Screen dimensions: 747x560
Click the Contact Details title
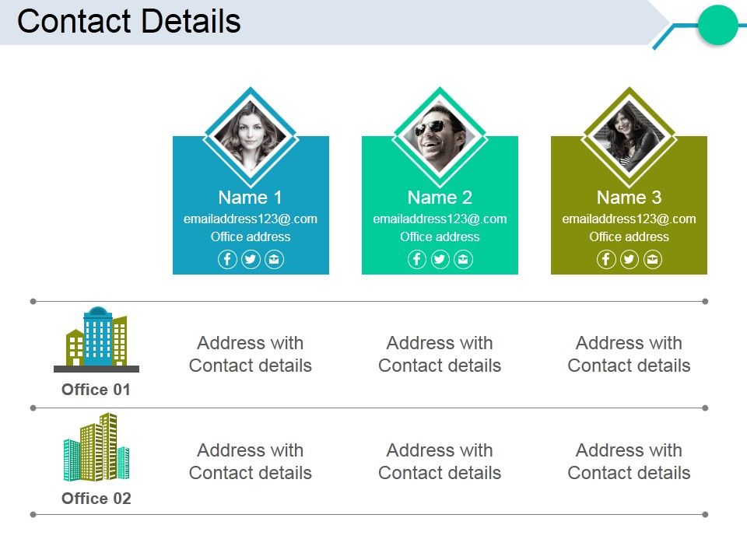coord(129,22)
